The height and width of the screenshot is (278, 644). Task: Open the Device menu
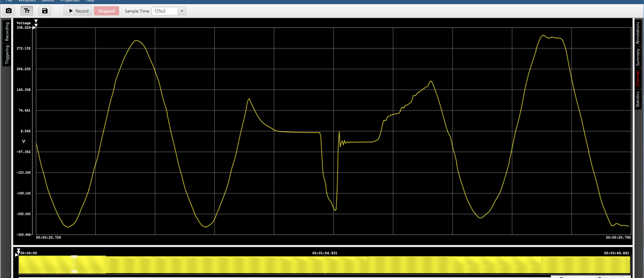click(48, 1)
